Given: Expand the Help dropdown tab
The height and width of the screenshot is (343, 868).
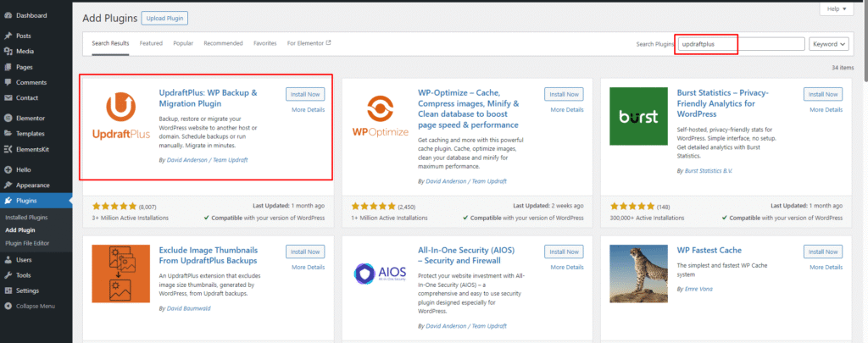Looking at the screenshot, I should pos(836,8).
